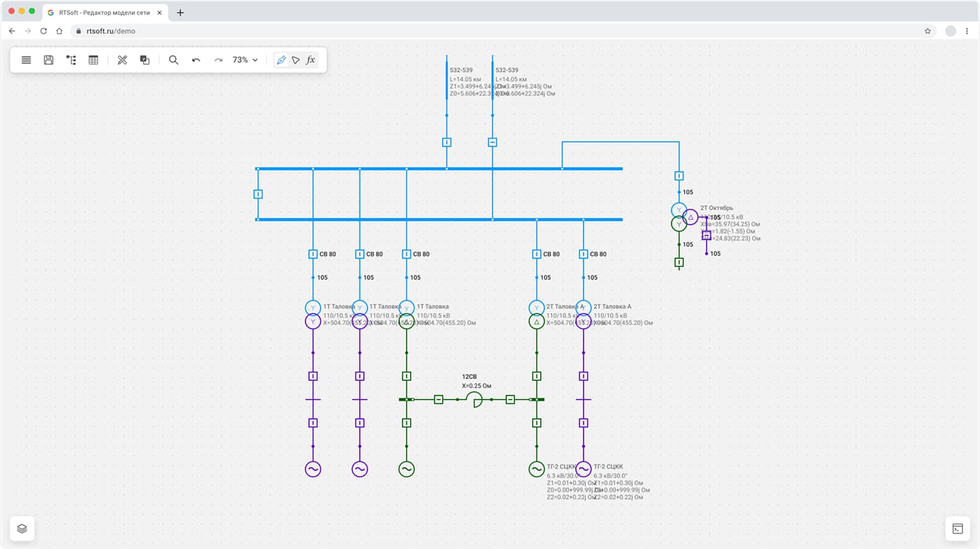Open the layers panel button

click(22, 529)
